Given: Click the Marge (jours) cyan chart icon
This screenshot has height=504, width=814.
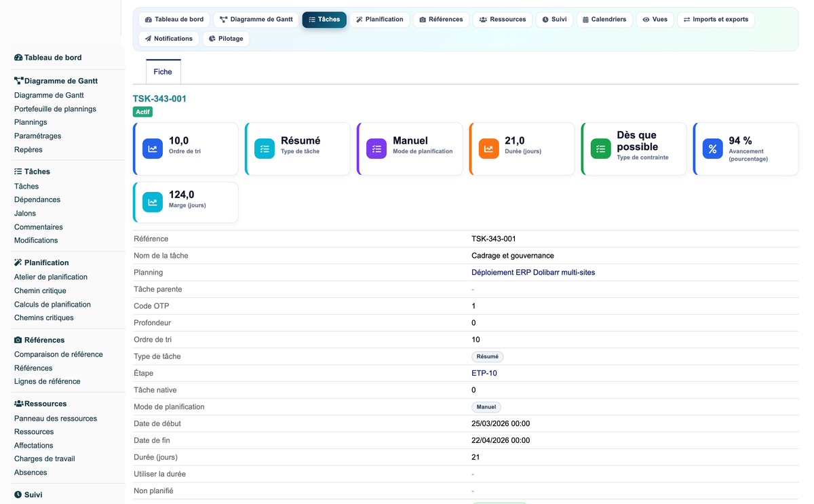Looking at the screenshot, I should (x=153, y=202).
